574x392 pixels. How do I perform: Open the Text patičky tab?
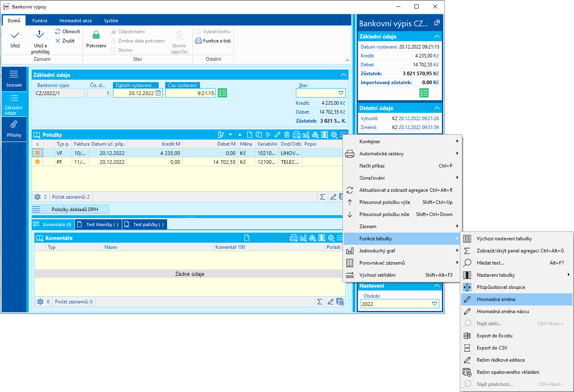click(x=145, y=225)
